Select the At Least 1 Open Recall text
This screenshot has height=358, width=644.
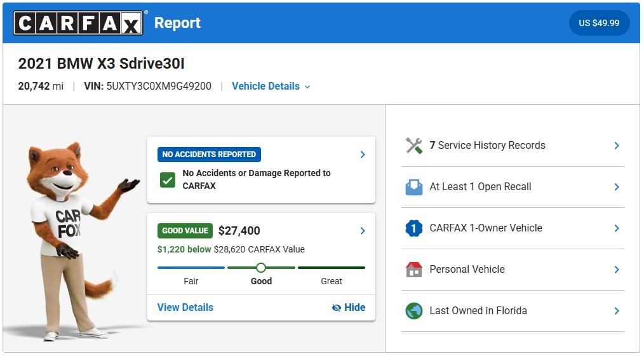pos(481,186)
